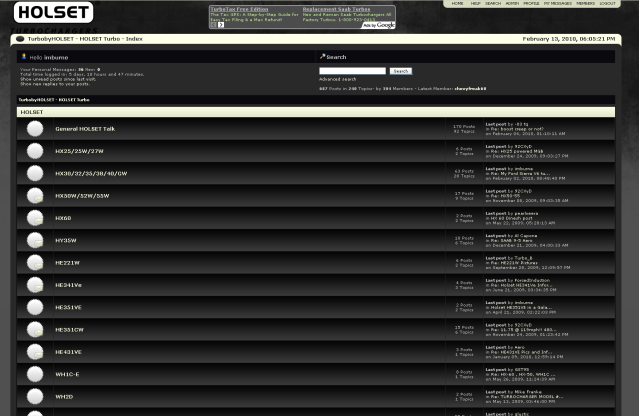Click the HE351CW board status icon
Viewport: 639px width, 416px height.
coord(35,330)
